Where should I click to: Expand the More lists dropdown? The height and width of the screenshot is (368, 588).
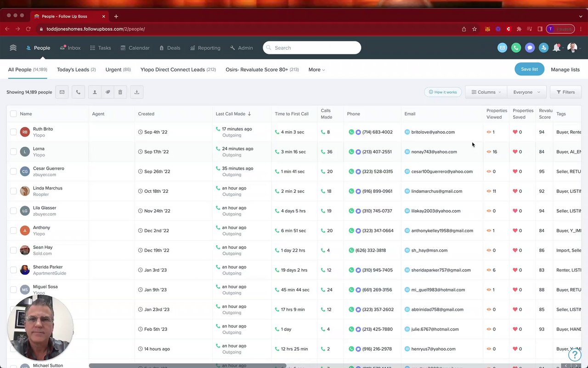[x=317, y=70]
